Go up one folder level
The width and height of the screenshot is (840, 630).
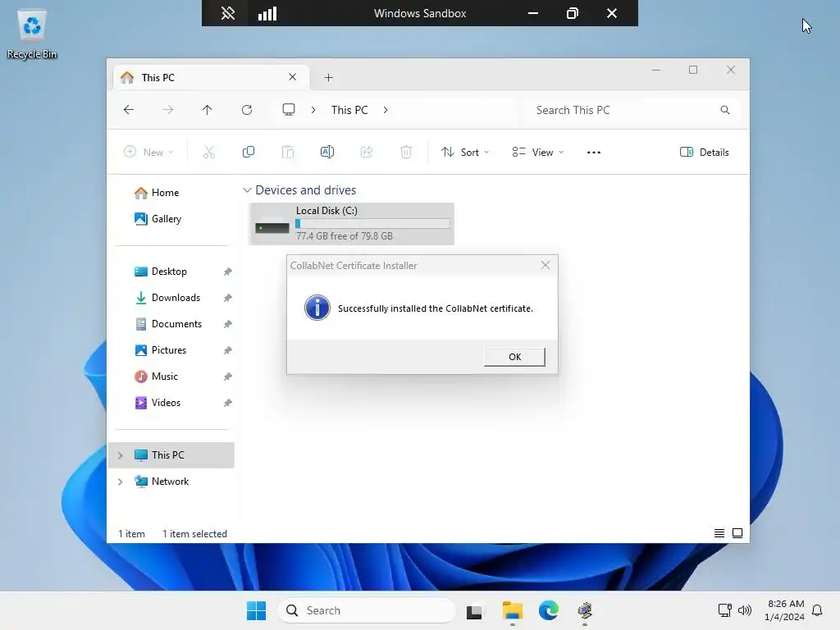click(208, 110)
